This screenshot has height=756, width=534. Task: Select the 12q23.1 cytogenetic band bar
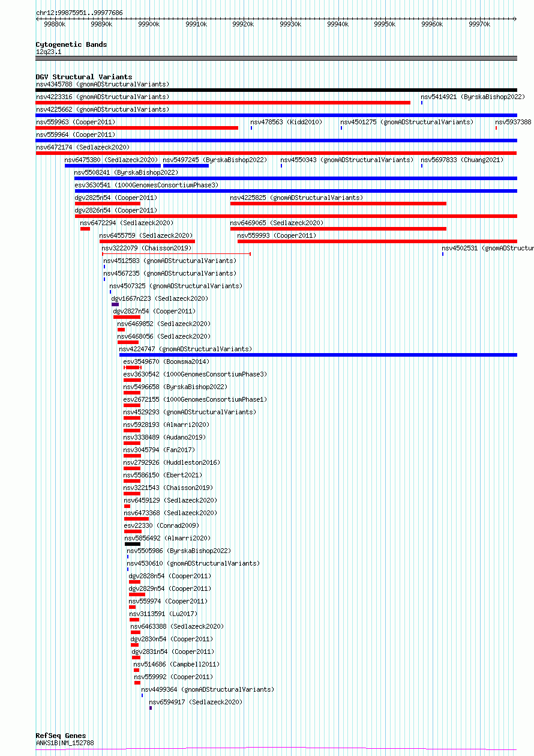pyautogui.click(x=276, y=58)
